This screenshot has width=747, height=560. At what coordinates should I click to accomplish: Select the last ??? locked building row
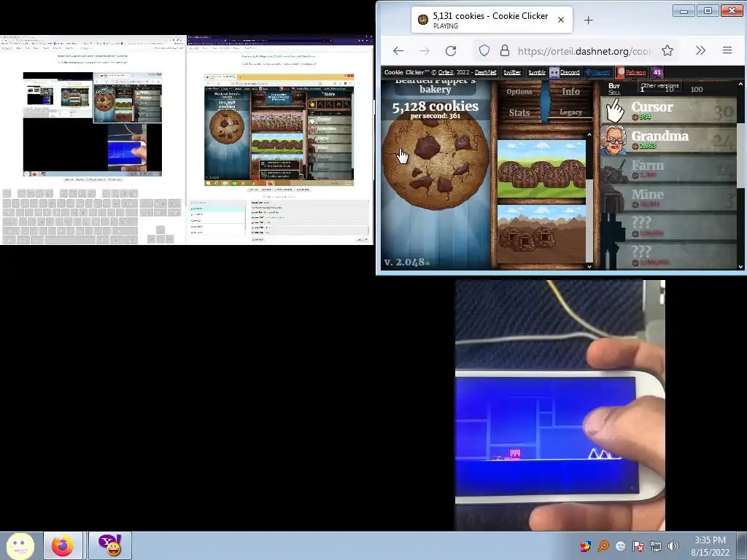click(x=668, y=256)
